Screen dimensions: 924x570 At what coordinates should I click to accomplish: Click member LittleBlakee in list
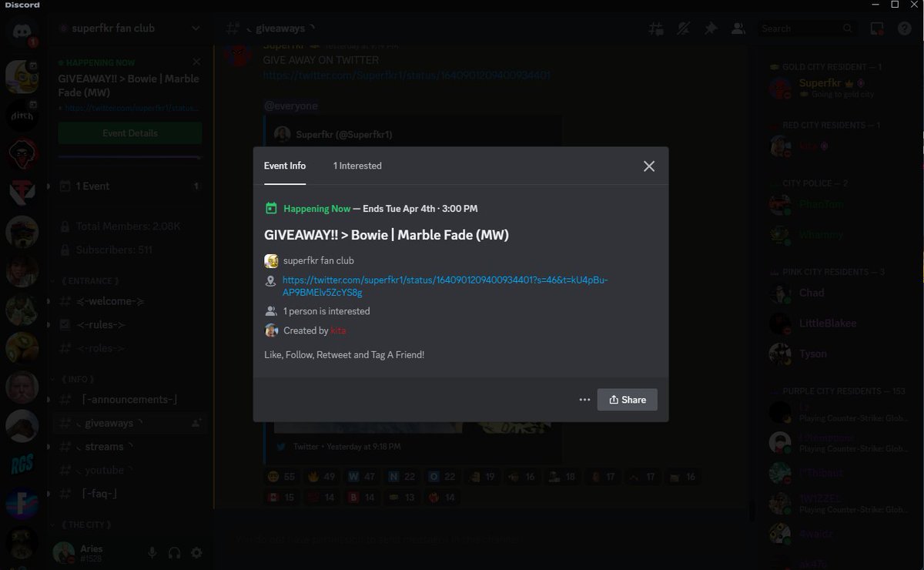[839, 324]
